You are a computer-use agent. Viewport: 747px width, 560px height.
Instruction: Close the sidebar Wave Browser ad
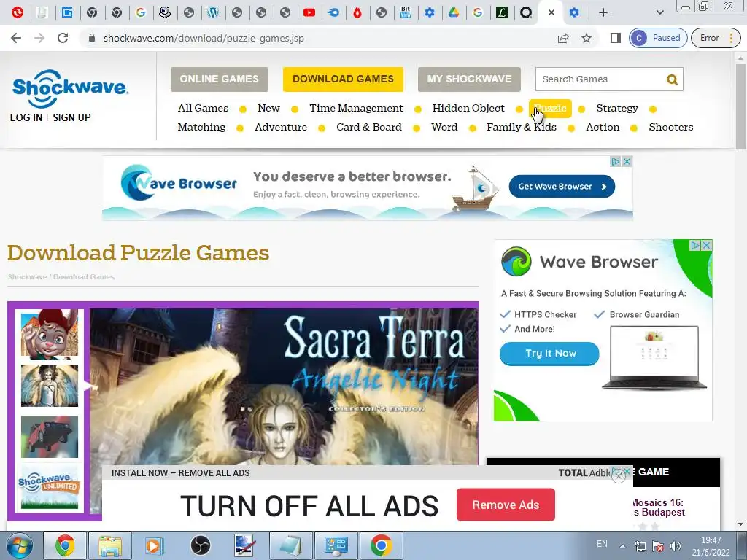707,245
